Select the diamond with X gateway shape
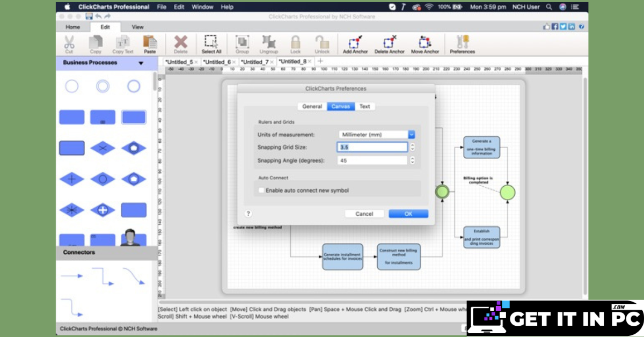Viewport: 644px width, 337px height. [103, 148]
